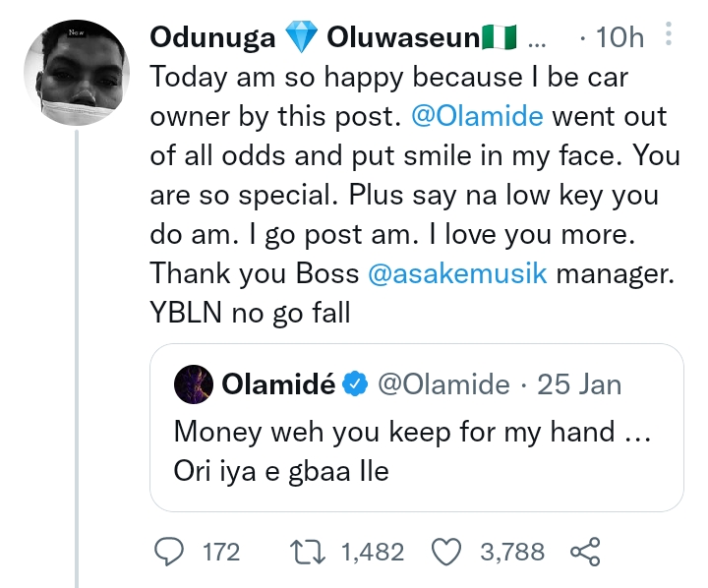This screenshot has width=708, height=588.
Task: View the 3,788 likes count
Action: (511, 552)
